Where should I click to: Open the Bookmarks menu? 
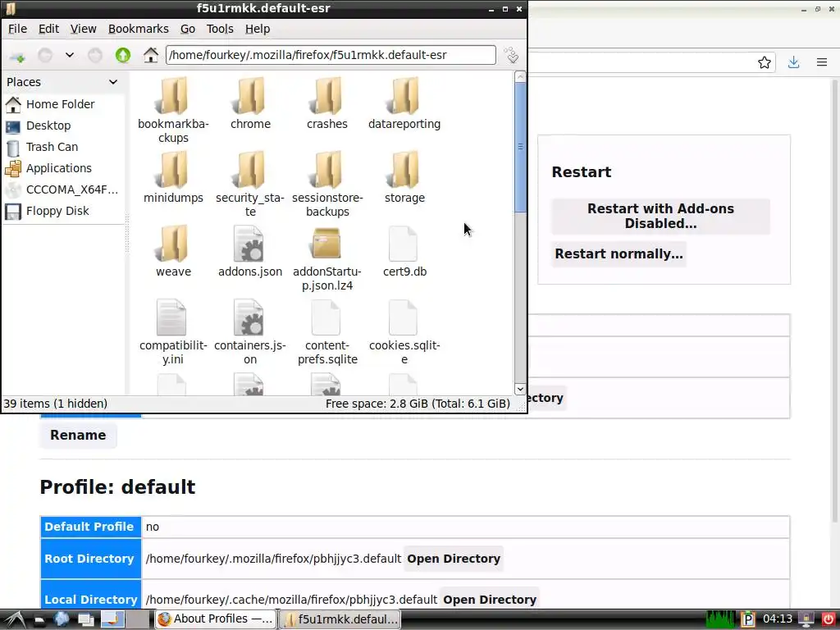tap(138, 29)
